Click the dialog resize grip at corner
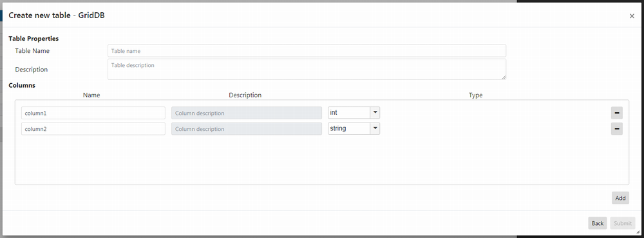 point(638,232)
